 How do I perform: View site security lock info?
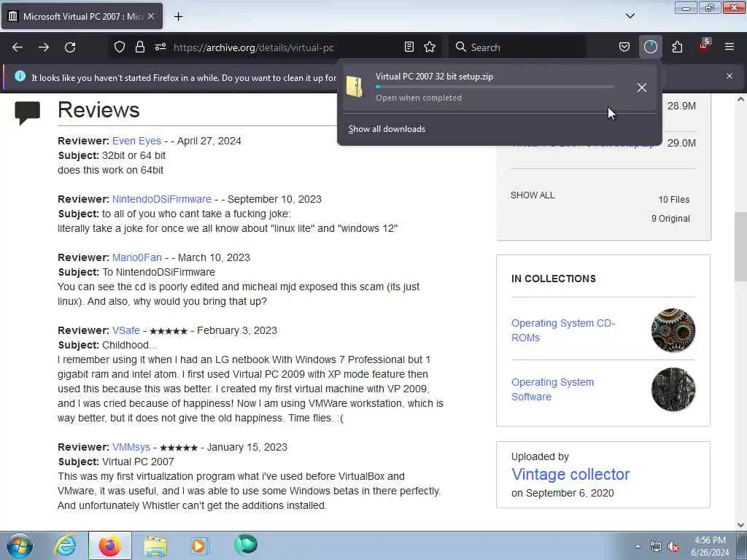[139, 47]
